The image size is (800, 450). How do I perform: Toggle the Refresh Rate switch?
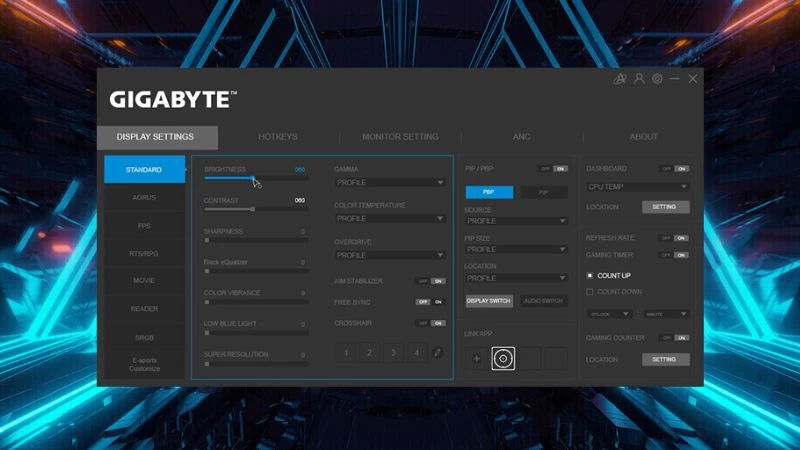(x=674, y=238)
